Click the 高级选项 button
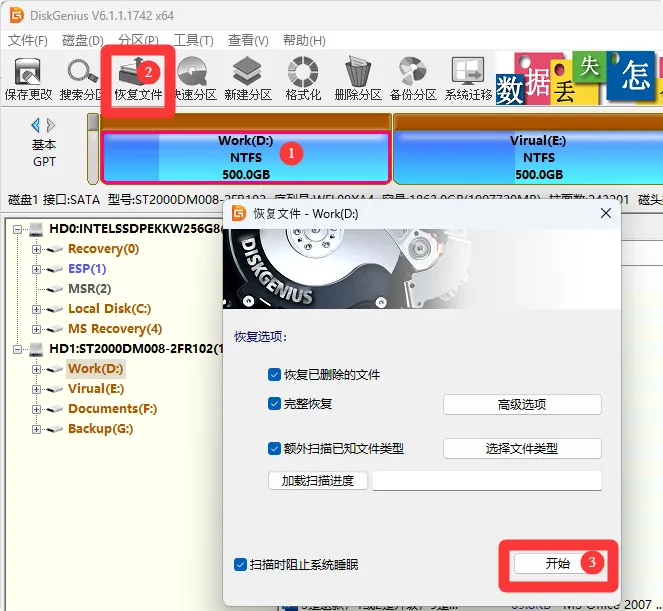Viewport: 663px width, 611px height. (x=522, y=405)
